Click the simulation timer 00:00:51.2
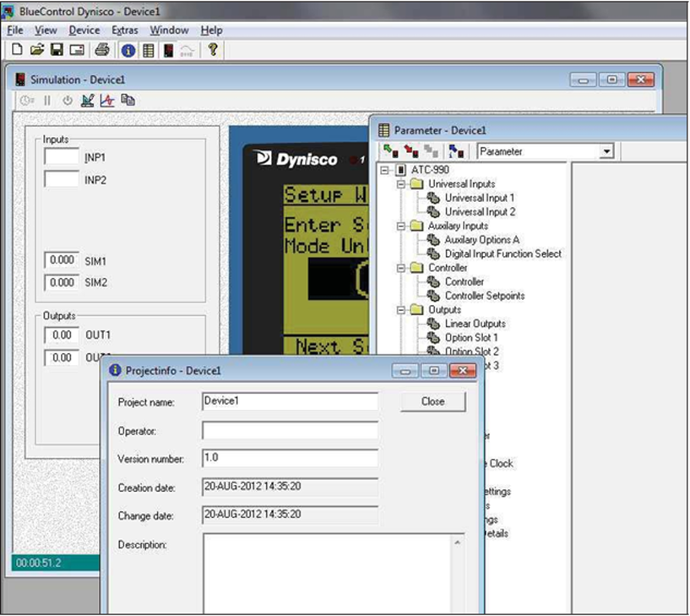The width and height of the screenshot is (690, 616). click(38, 563)
